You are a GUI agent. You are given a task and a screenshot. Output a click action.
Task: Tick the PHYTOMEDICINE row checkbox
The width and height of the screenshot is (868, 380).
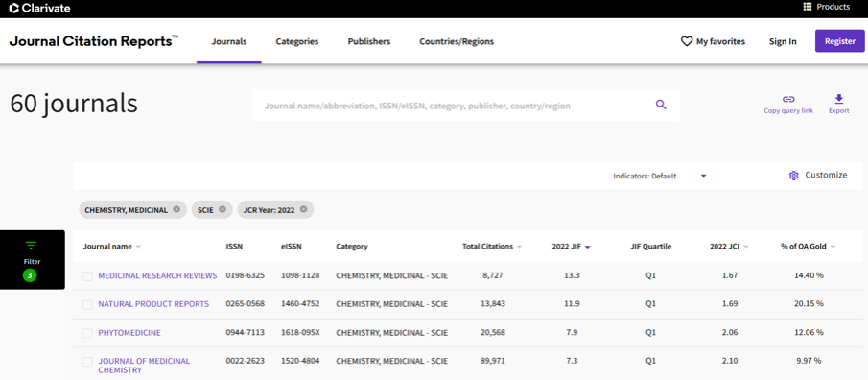[x=87, y=333]
